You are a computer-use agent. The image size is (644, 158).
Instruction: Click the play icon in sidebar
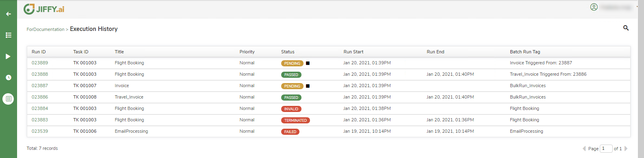pos(8,56)
